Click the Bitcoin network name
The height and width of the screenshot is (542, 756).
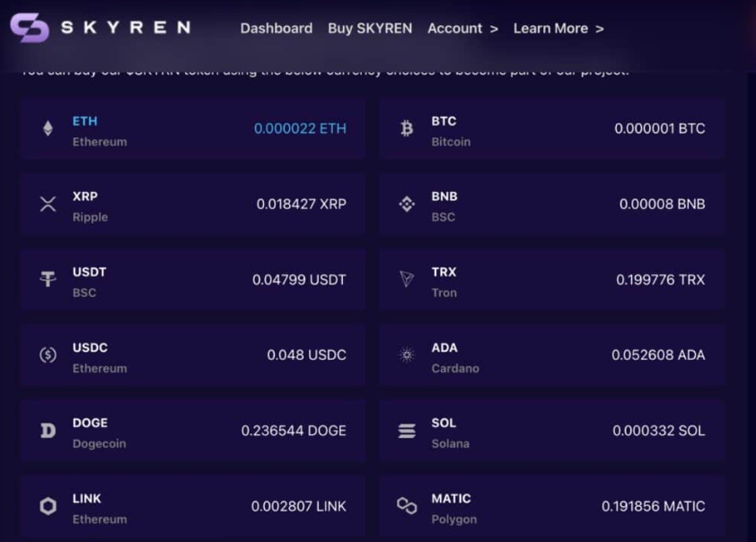coord(451,142)
